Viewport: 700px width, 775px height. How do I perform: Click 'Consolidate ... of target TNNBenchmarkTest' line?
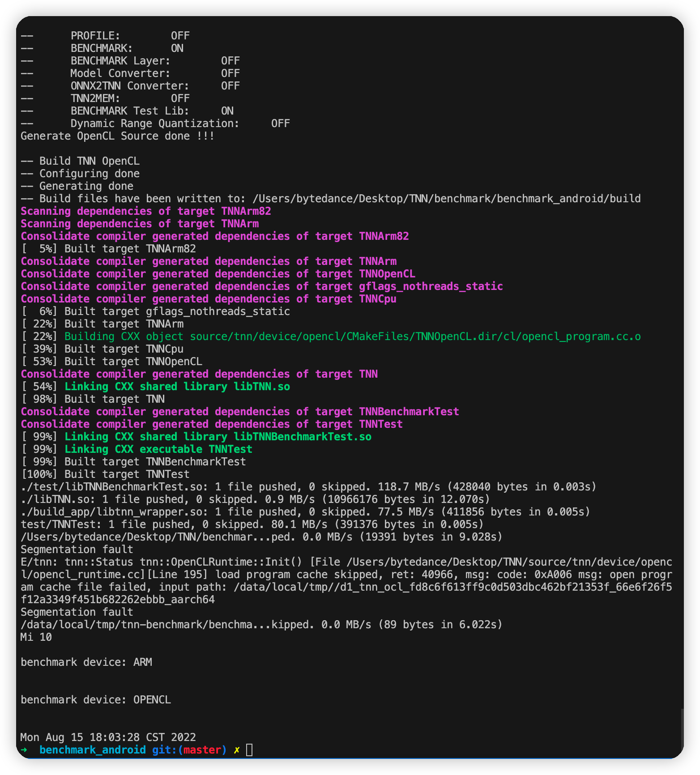click(x=240, y=412)
